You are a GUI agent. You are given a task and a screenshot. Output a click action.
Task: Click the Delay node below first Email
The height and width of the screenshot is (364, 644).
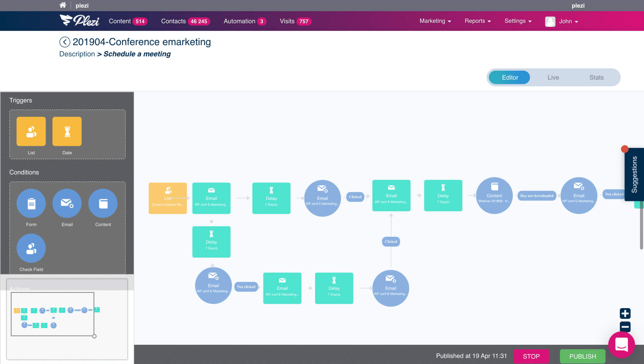(x=211, y=242)
